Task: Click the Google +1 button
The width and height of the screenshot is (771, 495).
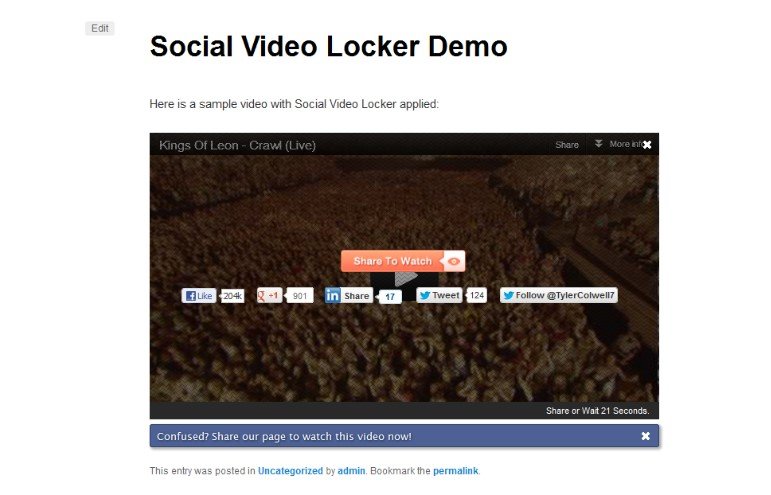Action: (x=269, y=295)
